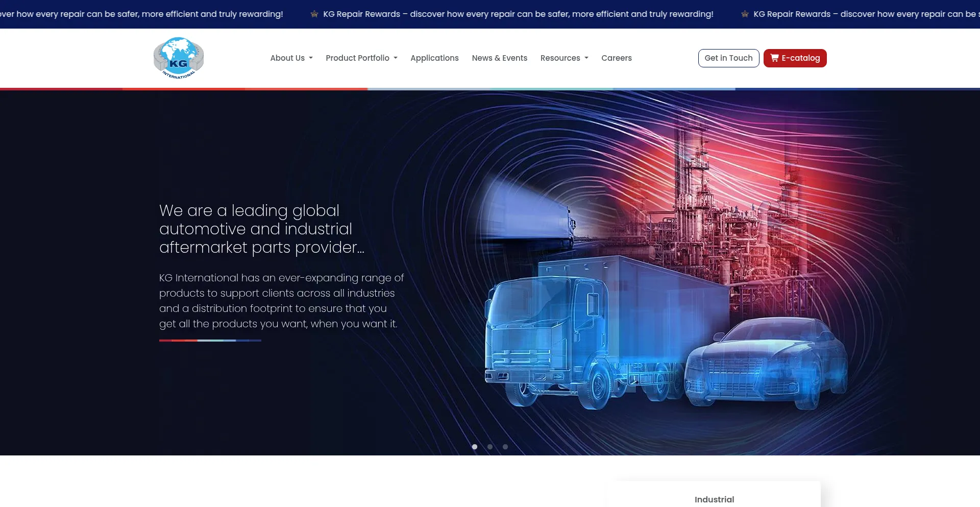Go to the Applications page

coord(434,58)
